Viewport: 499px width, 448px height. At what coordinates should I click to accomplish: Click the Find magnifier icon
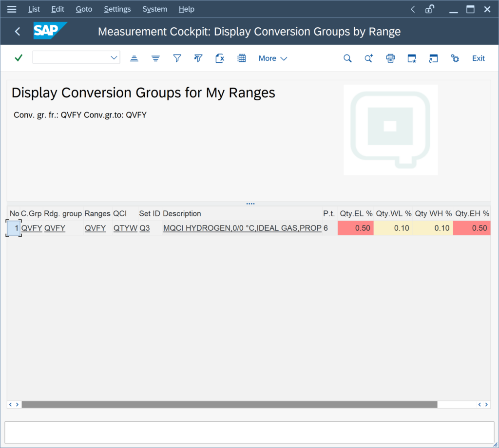[x=347, y=58]
